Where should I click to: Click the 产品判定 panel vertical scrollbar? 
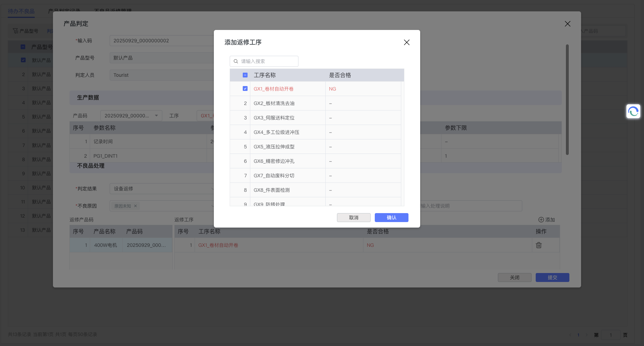567,100
